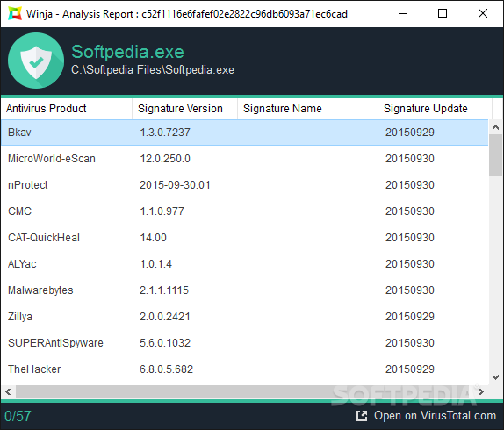Click the Bkav update date 20150929

click(410, 133)
